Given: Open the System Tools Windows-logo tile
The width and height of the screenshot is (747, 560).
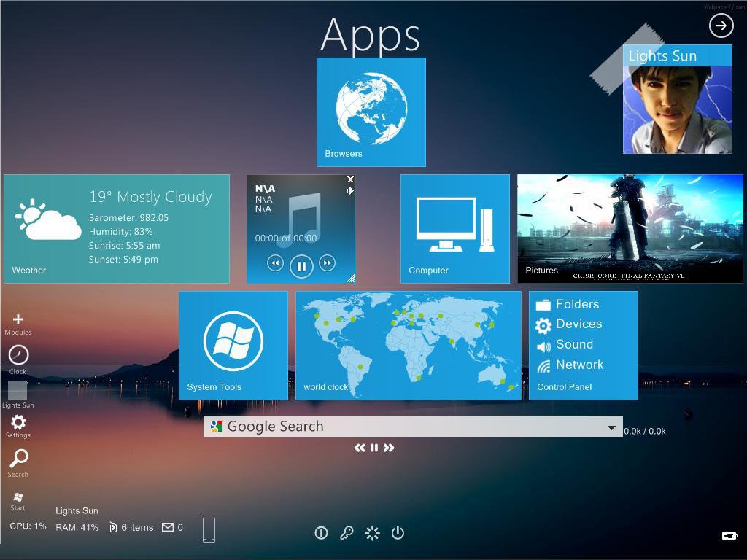Looking at the screenshot, I should 233,346.
